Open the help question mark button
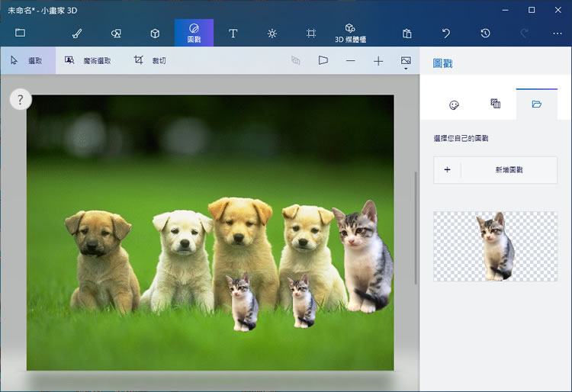572x392 pixels. 21,99
